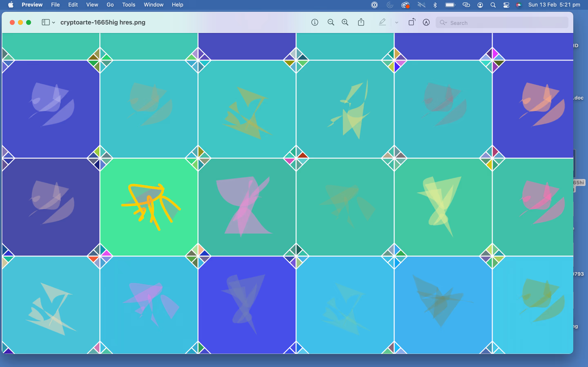Screen dimensions: 588x367
Task: Click the file title cryptoarte-1665hig hres.png
Action: pyautogui.click(x=103, y=22)
